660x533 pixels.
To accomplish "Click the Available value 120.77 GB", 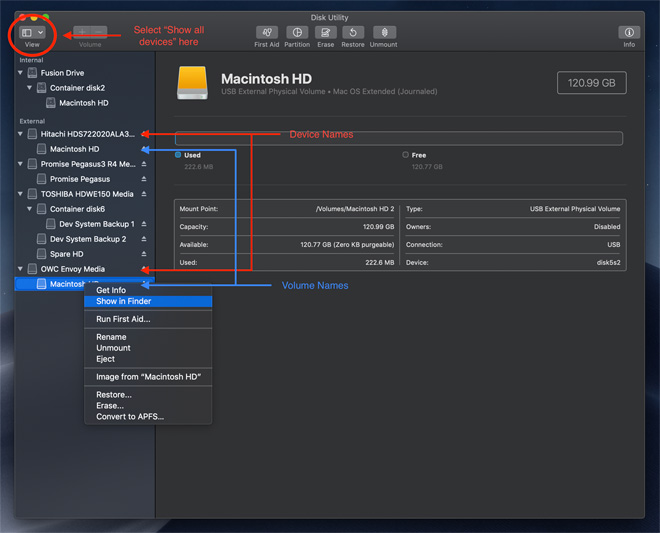I will pos(347,245).
